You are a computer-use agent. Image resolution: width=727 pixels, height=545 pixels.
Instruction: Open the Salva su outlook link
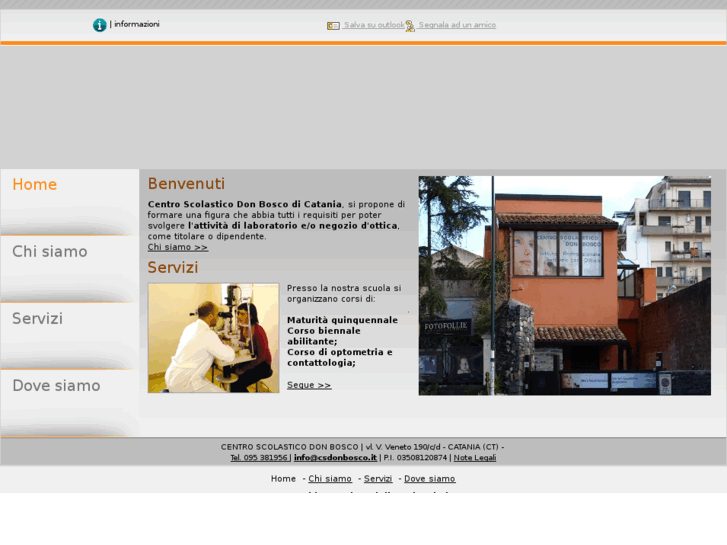[374, 25]
